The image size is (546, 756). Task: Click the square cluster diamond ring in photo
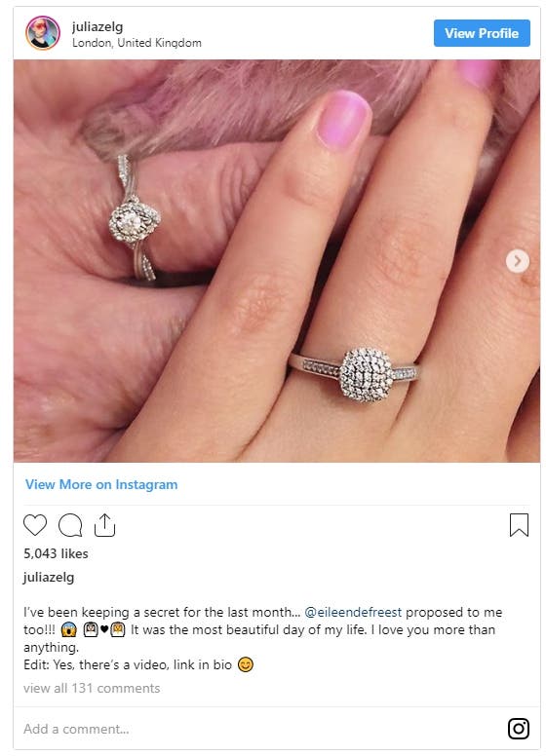click(365, 374)
